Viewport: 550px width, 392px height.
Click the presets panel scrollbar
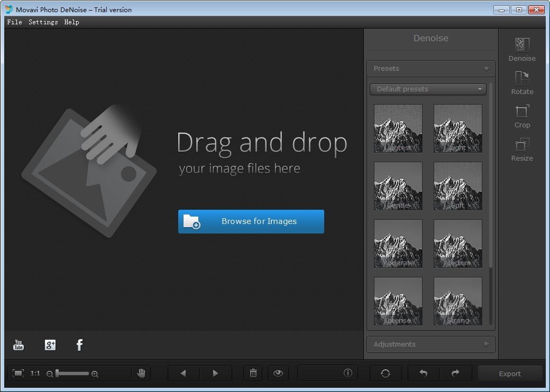point(490,175)
